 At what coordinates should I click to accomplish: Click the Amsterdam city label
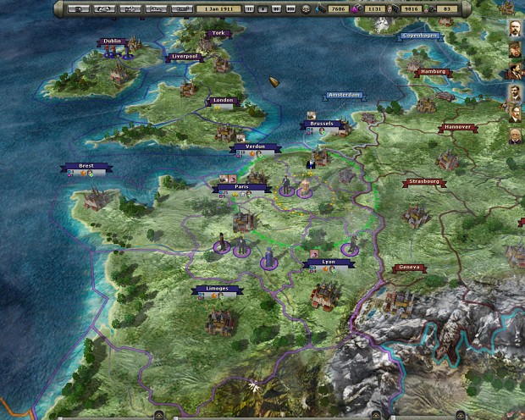pyautogui.click(x=344, y=95)
